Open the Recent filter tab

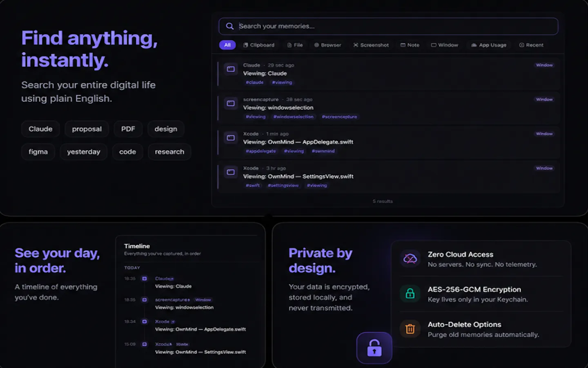point(531,45)
